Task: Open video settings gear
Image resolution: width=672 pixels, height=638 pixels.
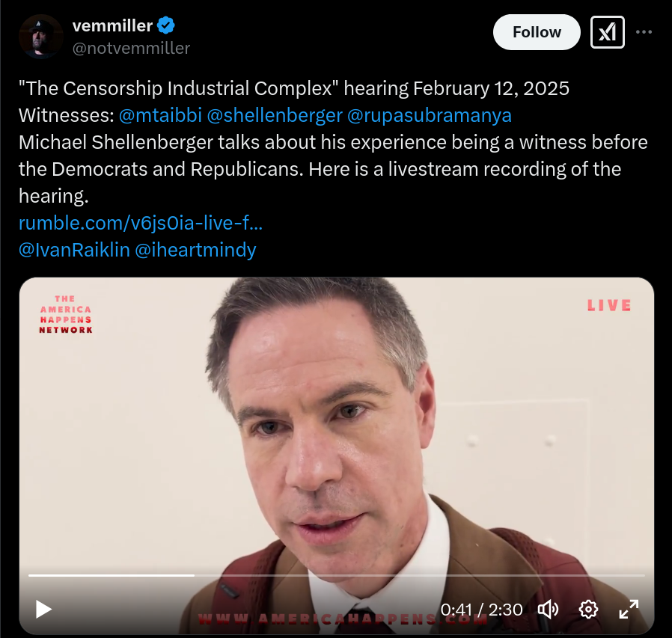Action: (588, 610)
